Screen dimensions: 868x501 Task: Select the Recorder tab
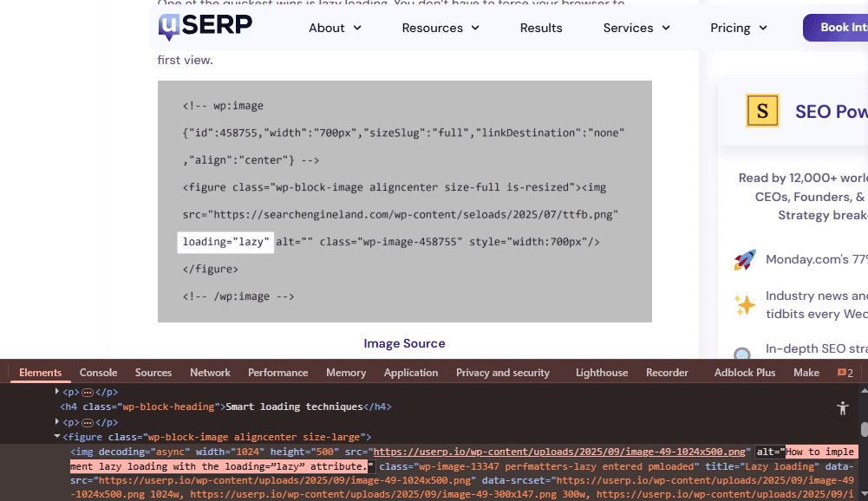pos(667,373)
